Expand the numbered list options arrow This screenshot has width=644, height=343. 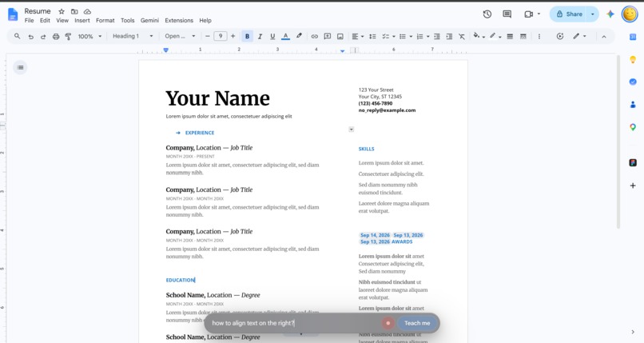[428, 37]
